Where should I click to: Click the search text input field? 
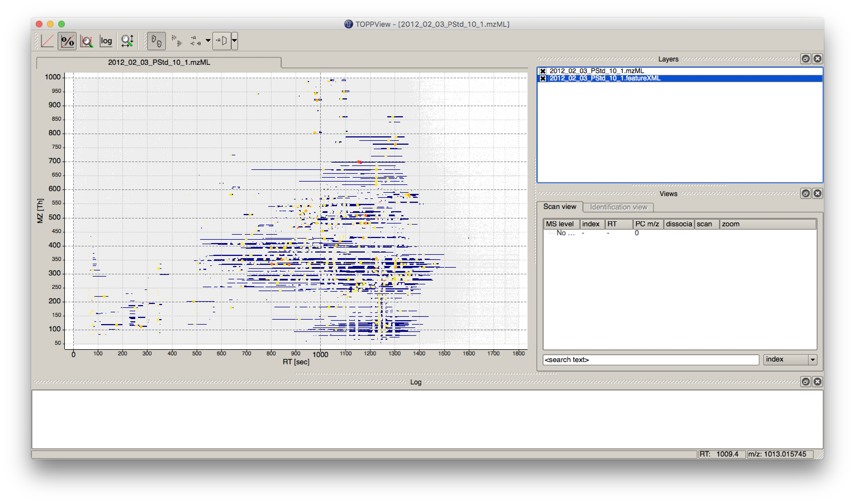point(650,360)
